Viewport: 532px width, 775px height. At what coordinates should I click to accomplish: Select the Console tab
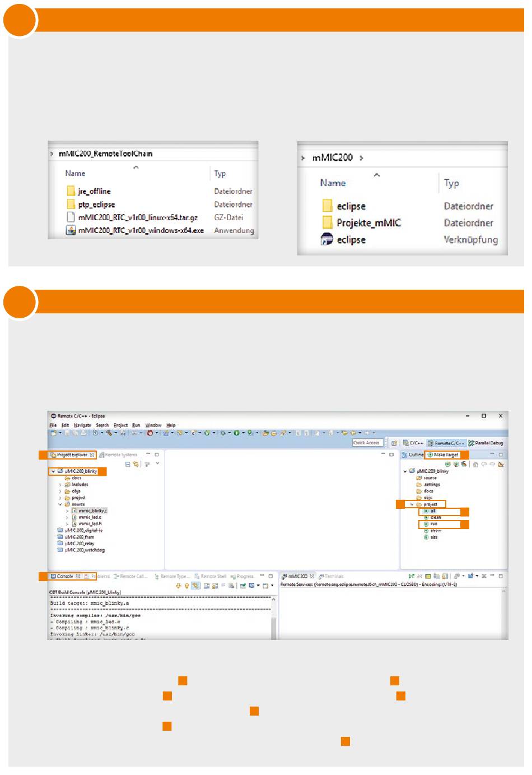66,576
